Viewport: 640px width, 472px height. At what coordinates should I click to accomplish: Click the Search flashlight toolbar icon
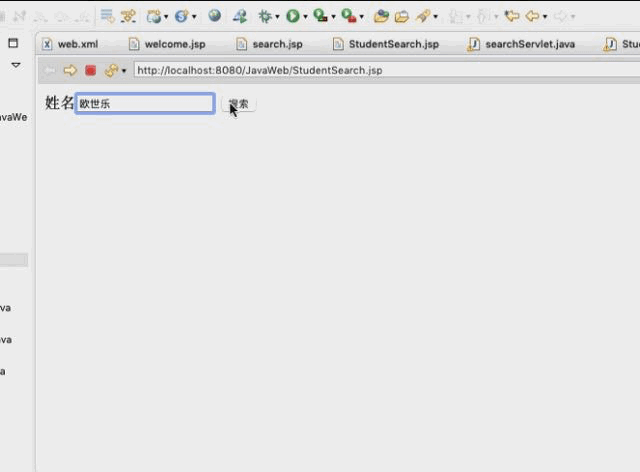423,16
